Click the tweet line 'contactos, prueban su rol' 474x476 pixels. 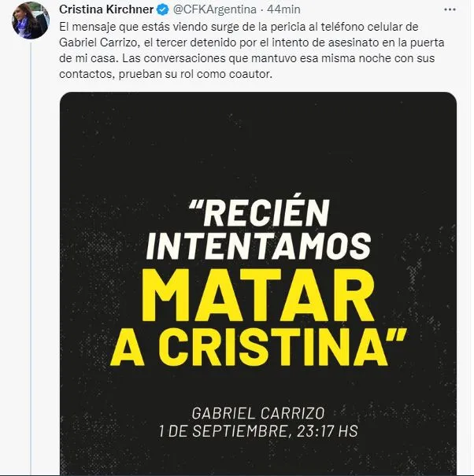(x=165, y=74)
